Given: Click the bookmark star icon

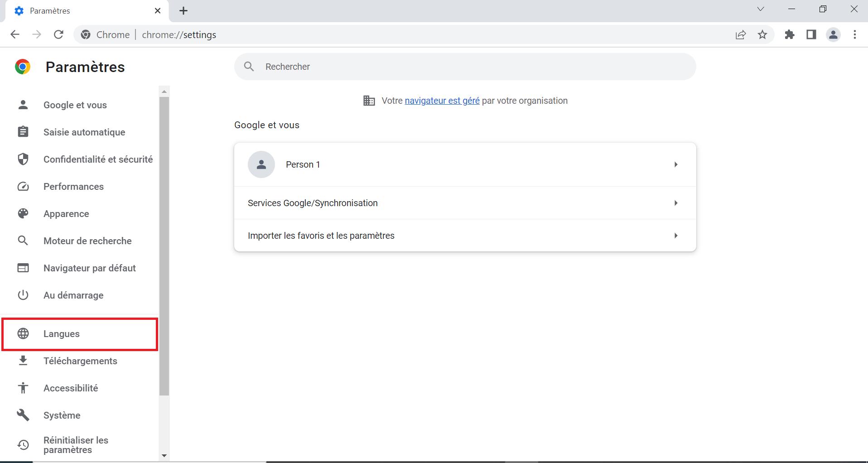Looking at the screenshot, I should tap(762, 35).
